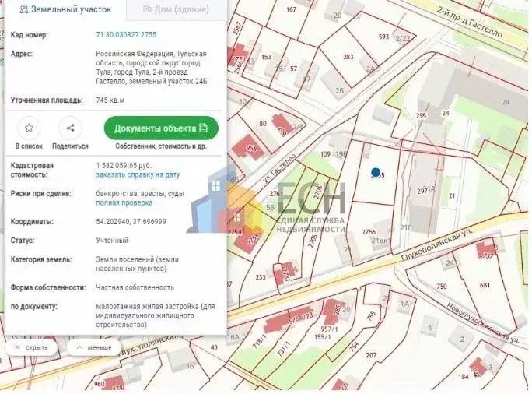Click the 745 кв.м area value
532x394 pixels.
110,100
